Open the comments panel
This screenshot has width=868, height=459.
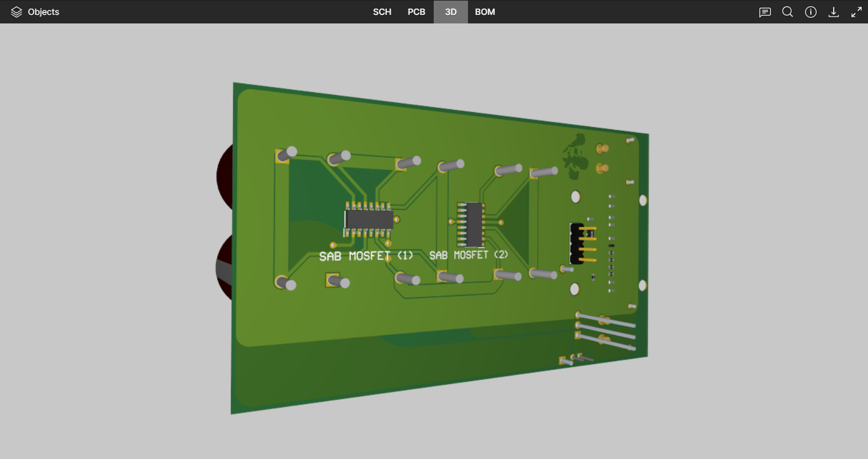pos(765,11)
